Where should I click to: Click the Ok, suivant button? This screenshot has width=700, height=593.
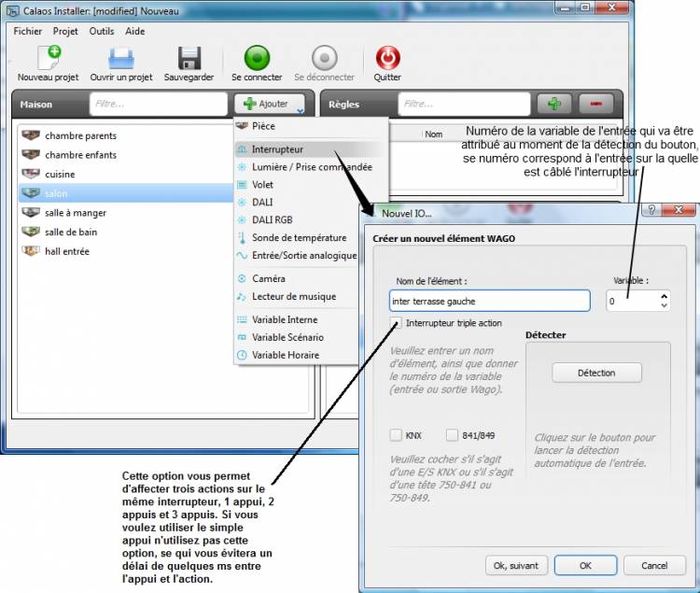[515, 565]
